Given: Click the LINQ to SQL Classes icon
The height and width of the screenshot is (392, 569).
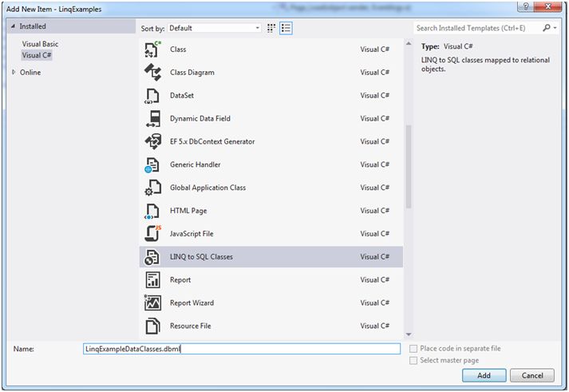Looking at the screenshot, I should pyautogui.click(x=152, y=256).
